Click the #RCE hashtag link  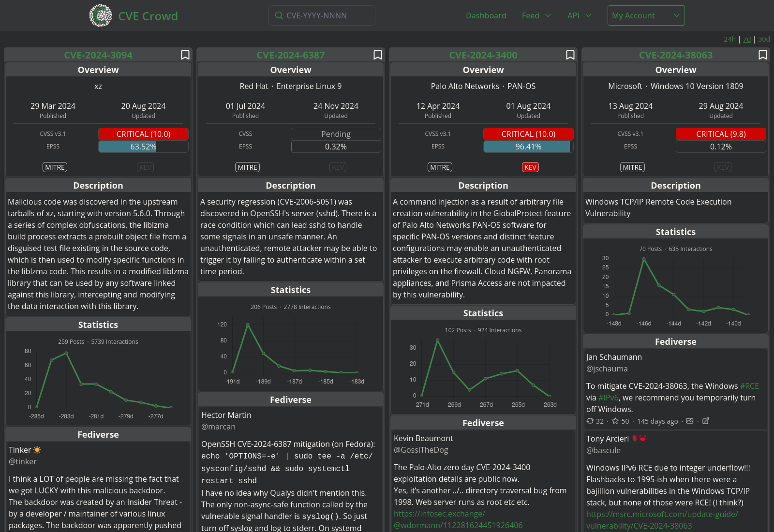click(749, 386)
